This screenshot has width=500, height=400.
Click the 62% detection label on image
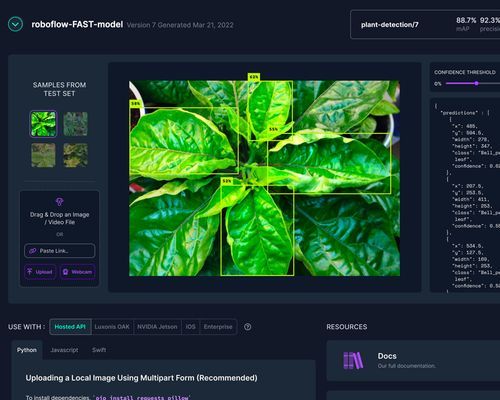click(x=254, y=77)
